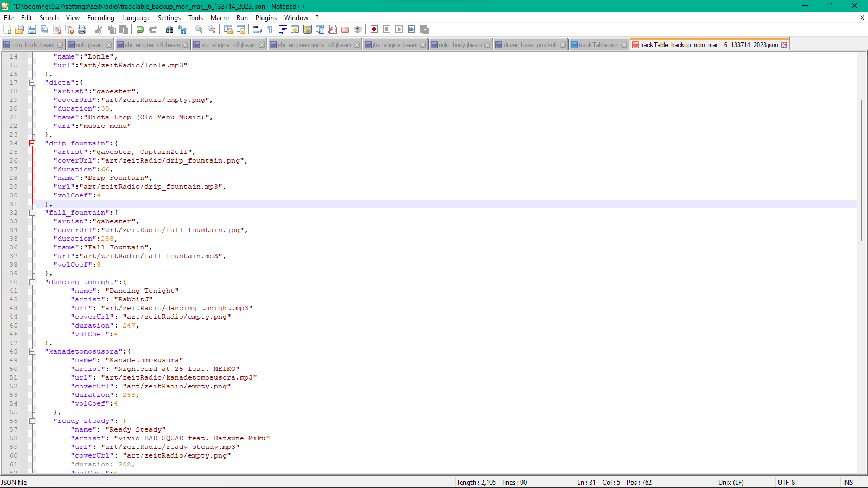Switch to the driver_base_pos.knh tab

(x=530, y=45)
